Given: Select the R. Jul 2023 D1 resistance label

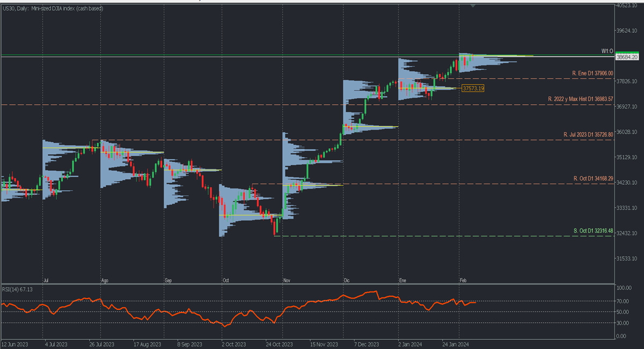Looking at the screenshot, I should click(588, 134).
